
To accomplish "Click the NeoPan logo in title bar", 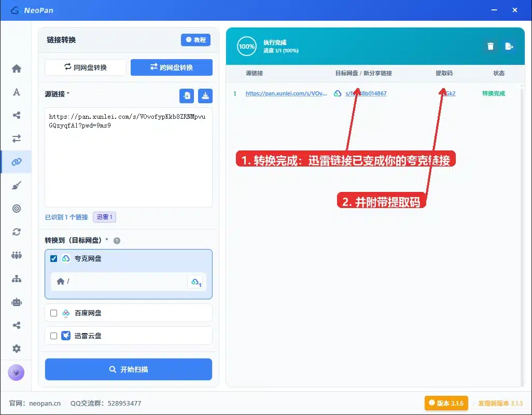I will [x=32, y=10].
